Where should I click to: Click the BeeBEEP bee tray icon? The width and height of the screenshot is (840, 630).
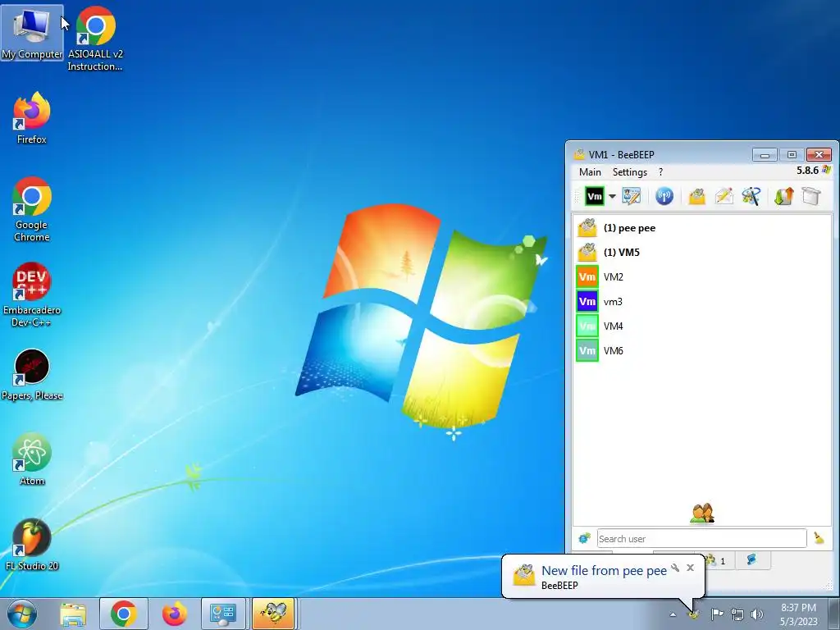point(694,614)
